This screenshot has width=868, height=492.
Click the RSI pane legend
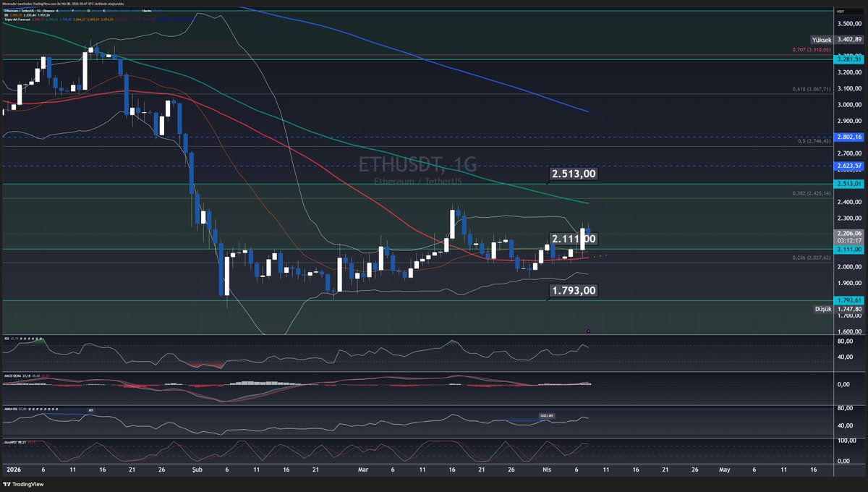click(x=22, y=339)
